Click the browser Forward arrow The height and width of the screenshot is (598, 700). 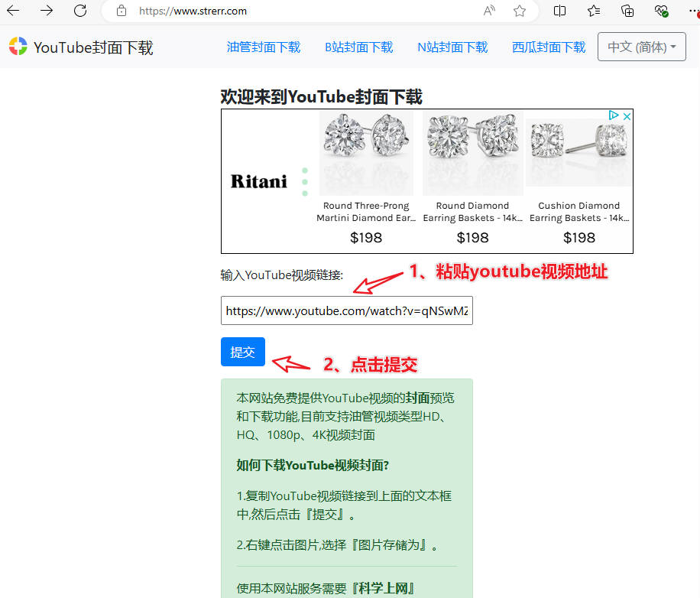tap(47, 11)
